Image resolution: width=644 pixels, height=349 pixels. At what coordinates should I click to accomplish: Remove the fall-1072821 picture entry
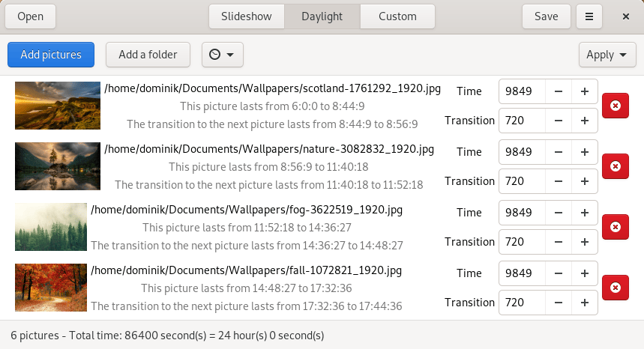pos(615,288)
